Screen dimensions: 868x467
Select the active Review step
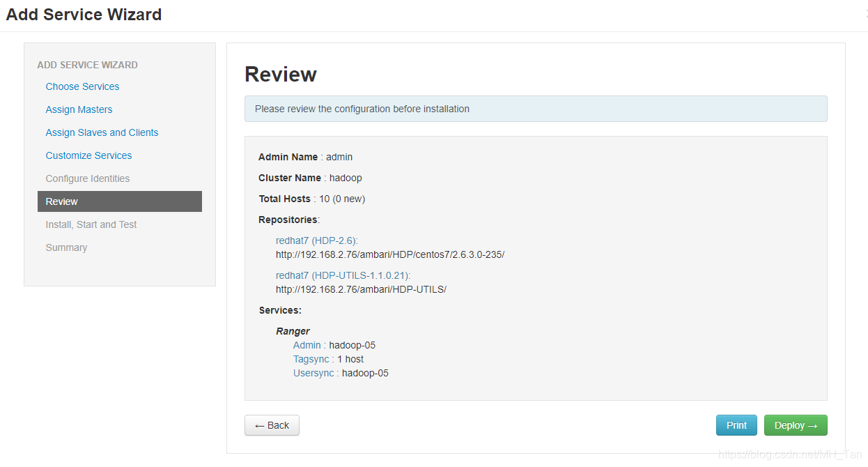[120, 201]
